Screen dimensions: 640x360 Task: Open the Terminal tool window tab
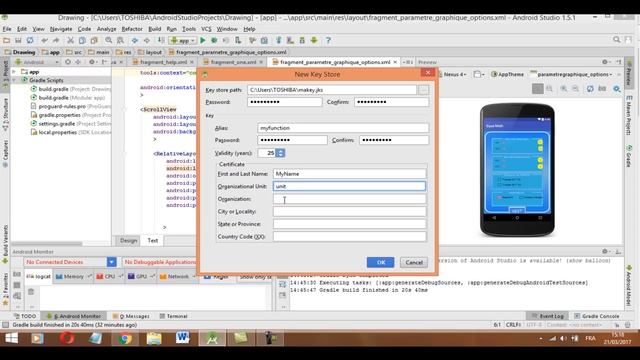click(x=173, y=316)
